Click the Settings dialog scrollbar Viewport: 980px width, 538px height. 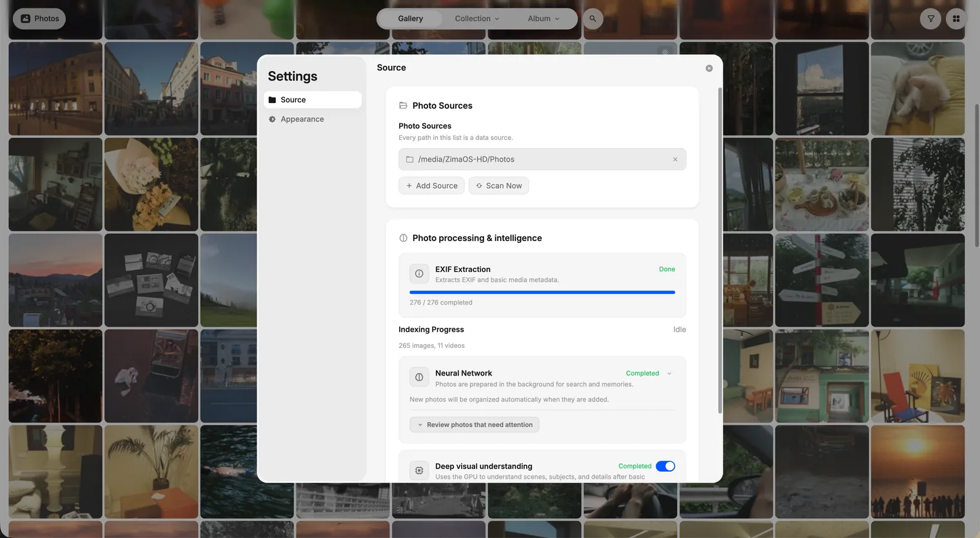pos(720,251)
